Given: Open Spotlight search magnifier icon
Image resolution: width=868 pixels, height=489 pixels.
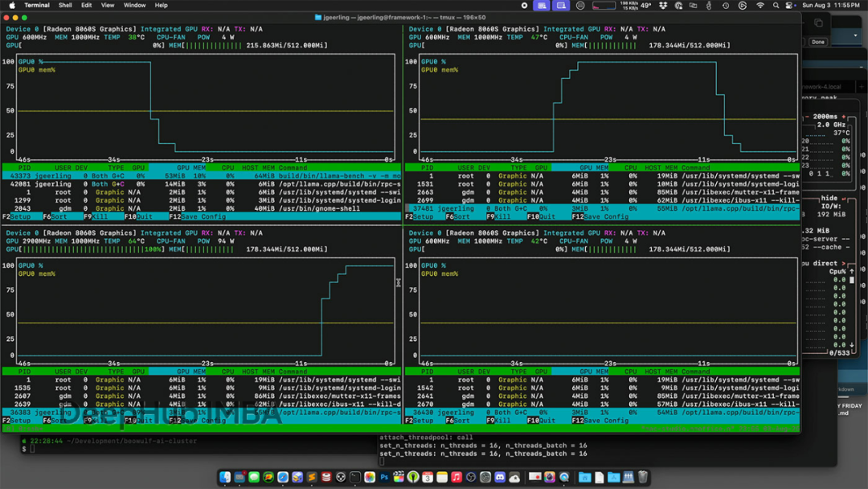Looking at the screenshot, I should pyautogui.click(x=775, y=6).
